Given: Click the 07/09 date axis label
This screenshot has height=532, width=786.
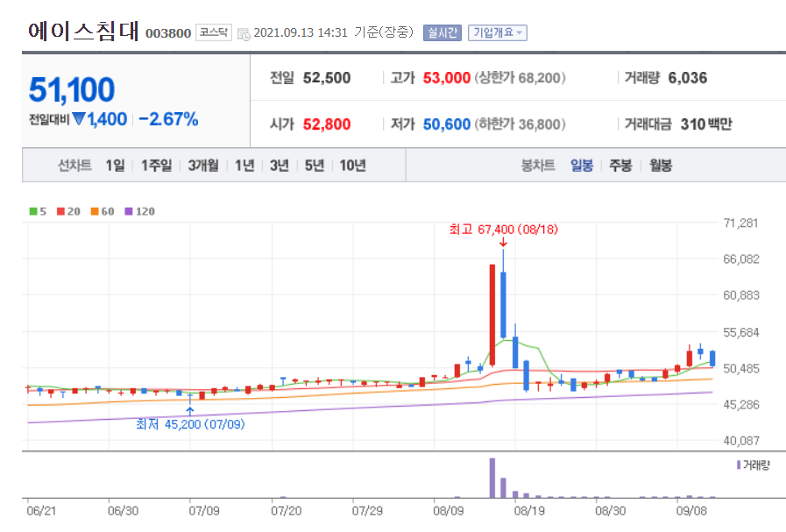Looking at the screenshot, I should 204,511.
